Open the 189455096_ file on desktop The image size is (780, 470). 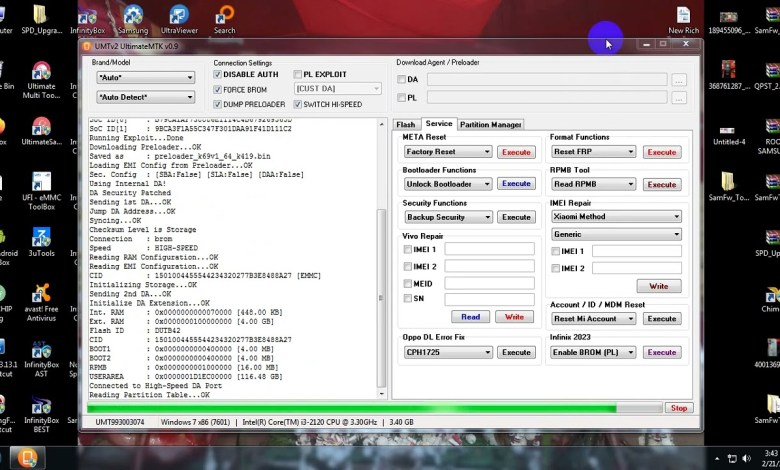pyautogui.click(x=728, y=20)
